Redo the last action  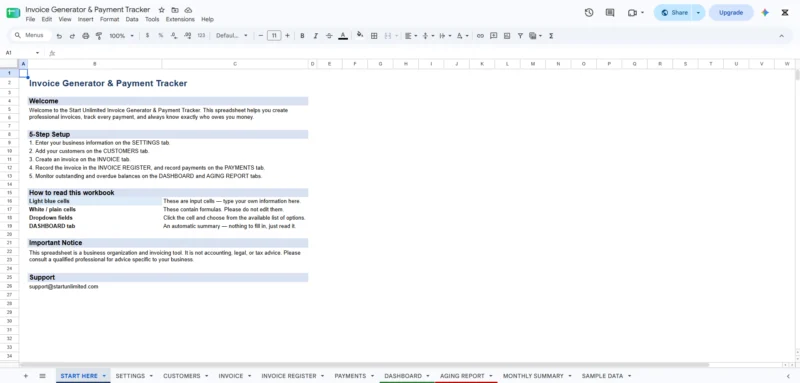72,36
